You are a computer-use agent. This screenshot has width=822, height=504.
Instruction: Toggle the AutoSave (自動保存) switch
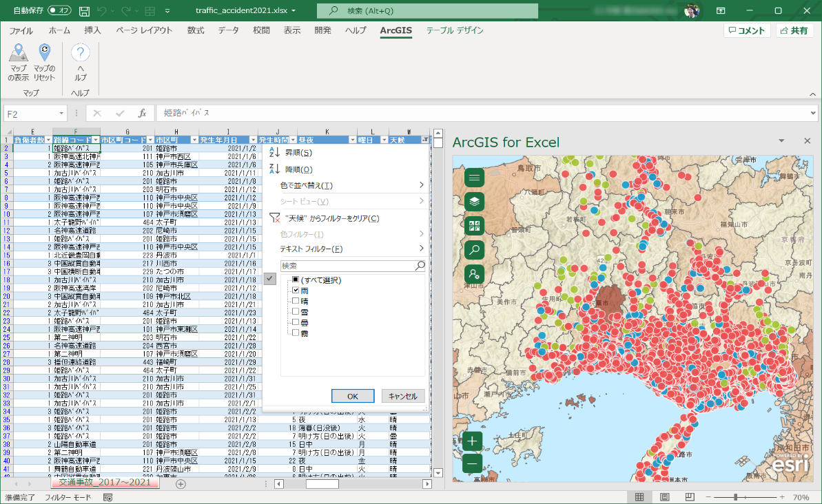[59, 10]
